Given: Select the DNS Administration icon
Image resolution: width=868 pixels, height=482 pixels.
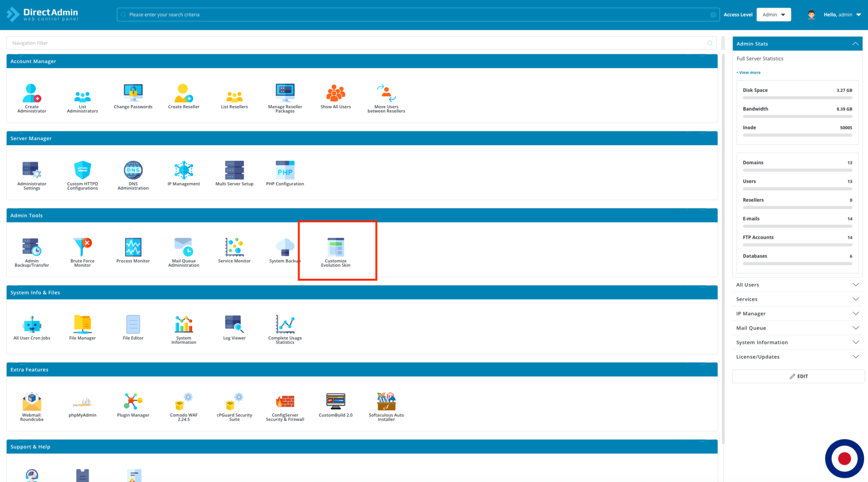Looking at the screenshot, I should click(133, 174).
